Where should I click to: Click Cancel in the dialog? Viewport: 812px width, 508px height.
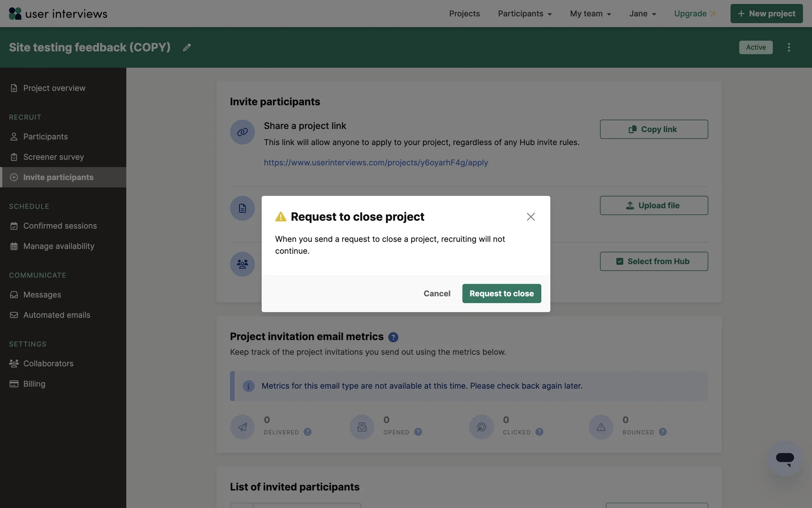point(437,293)
